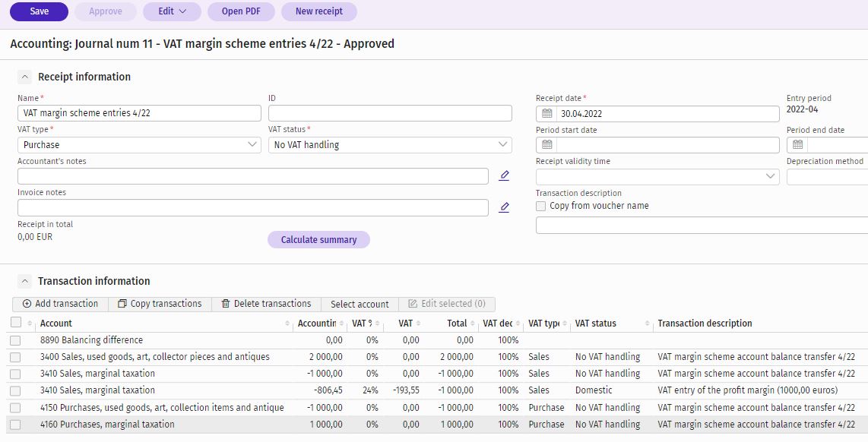This screenshot has width=868, height=442.
Task: Open the VAT type dropdown
Action: pos(139,145)
